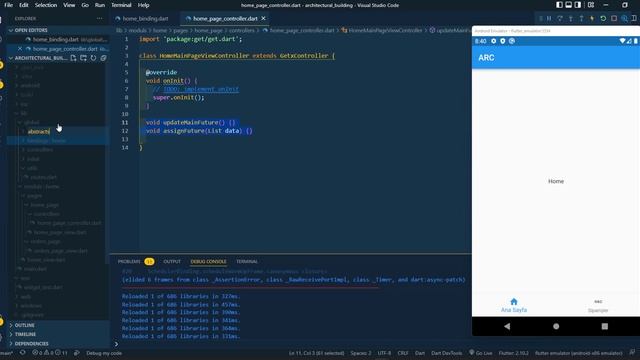This screenshot has width=640, height=360.
Task: Click the New File icon in Explorer
Action: pyautogui.click(x=73, y=58)
